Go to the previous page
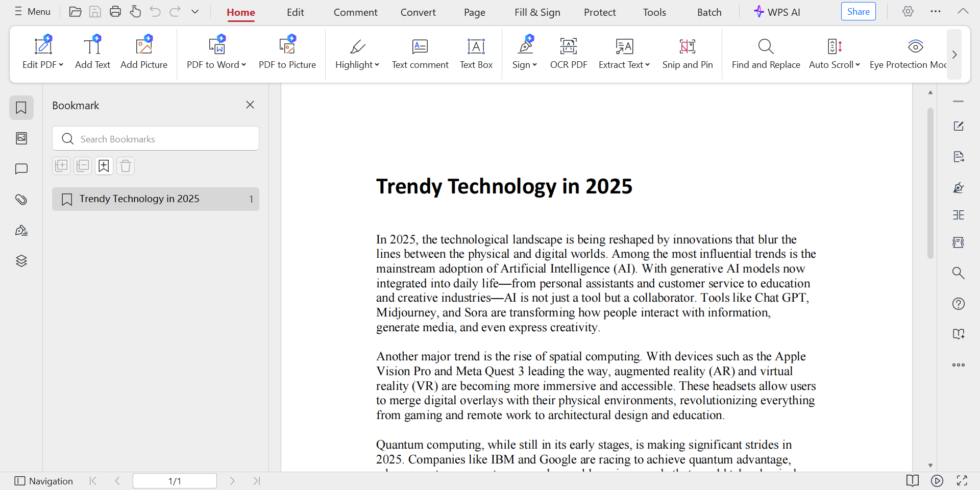The height and width of the screenshot is (490, 980). 117,481
